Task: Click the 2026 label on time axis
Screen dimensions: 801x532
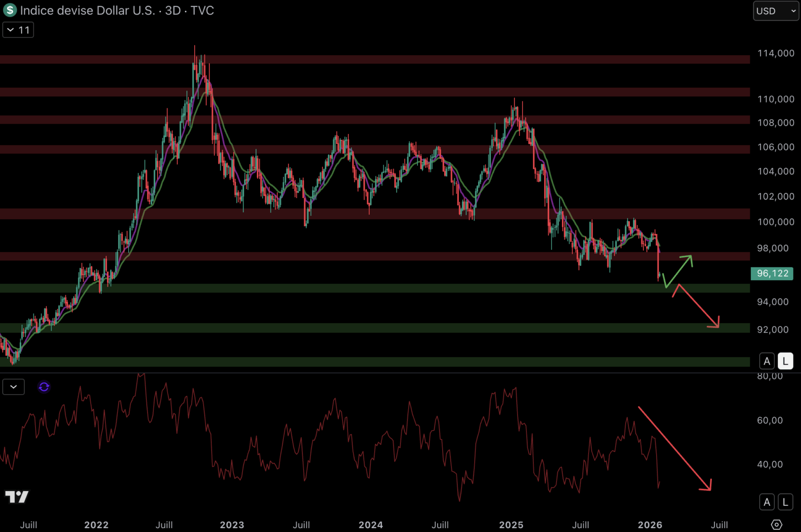Action: (x=650, y=525)
